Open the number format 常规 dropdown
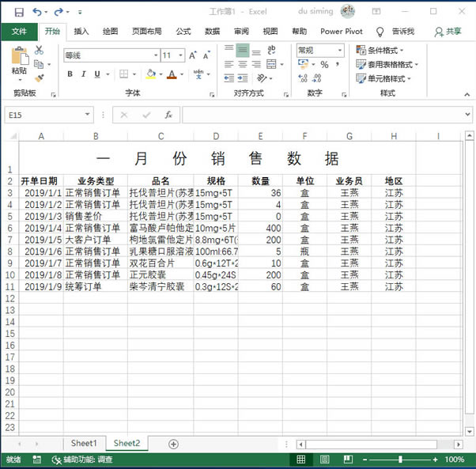 point(340,50)
